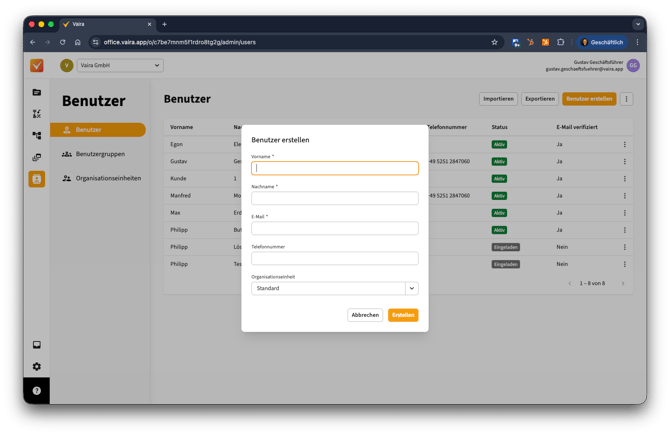The width and height of the screenshot is (670, 435).
Task: Open the settings gear in sidebar
Action: (x=37, y=367)
